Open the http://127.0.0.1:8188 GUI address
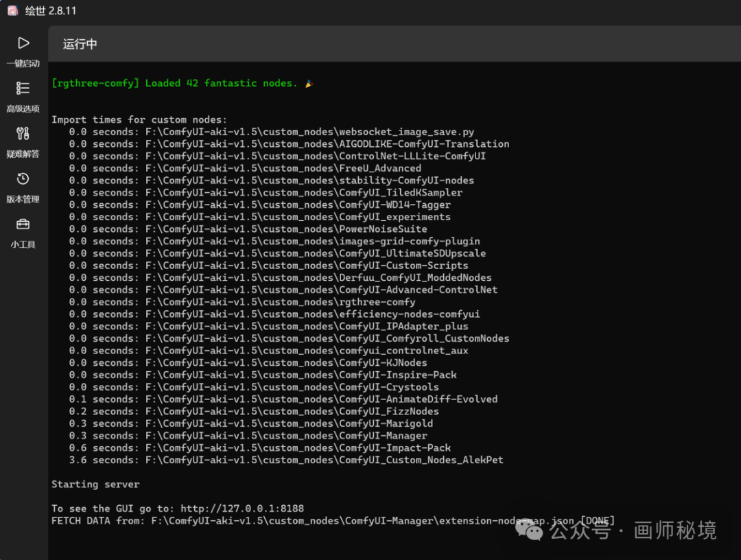Screen dimensions: 741x560 pos(242,509)
